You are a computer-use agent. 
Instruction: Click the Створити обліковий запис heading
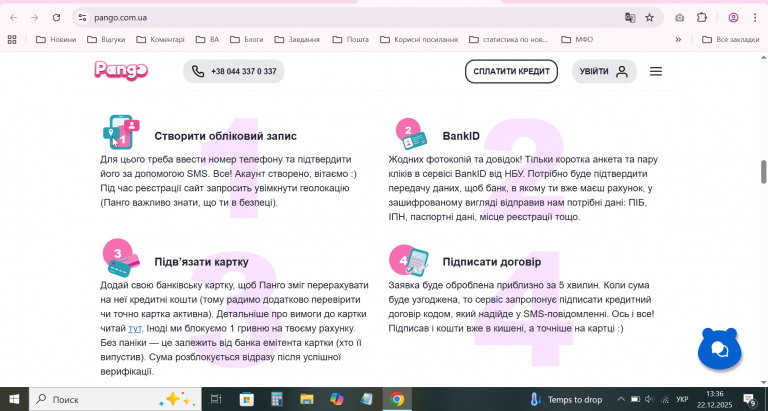(225, 136)
